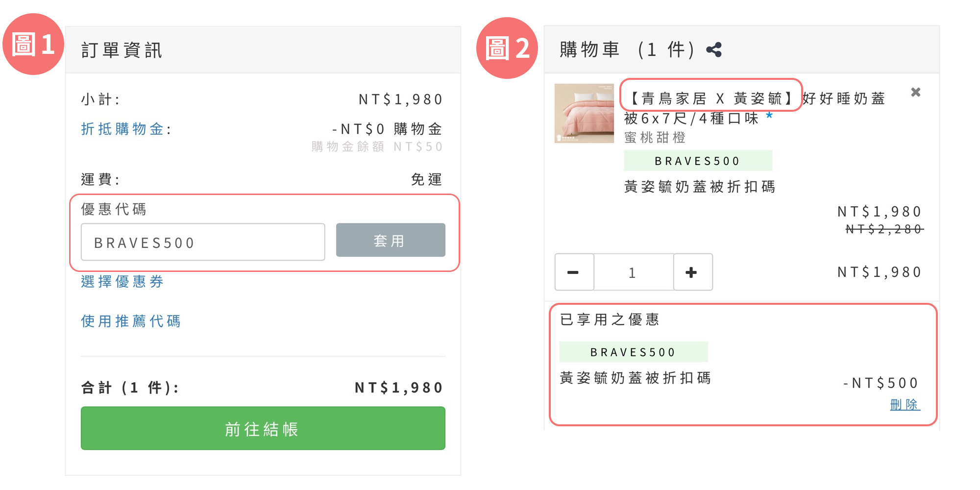980x490 pixels.
Task: Click the blue star next to product name
Action: 769,115
